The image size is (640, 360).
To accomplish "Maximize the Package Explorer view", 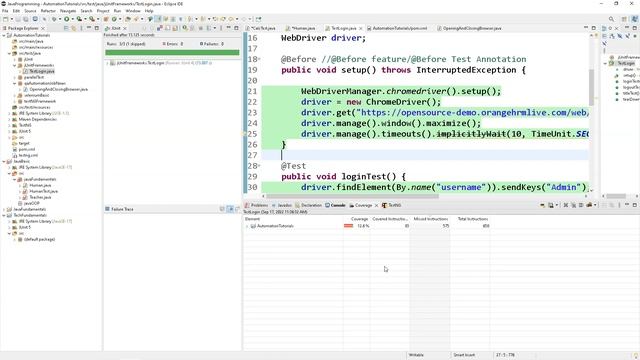I will point(97,28).
